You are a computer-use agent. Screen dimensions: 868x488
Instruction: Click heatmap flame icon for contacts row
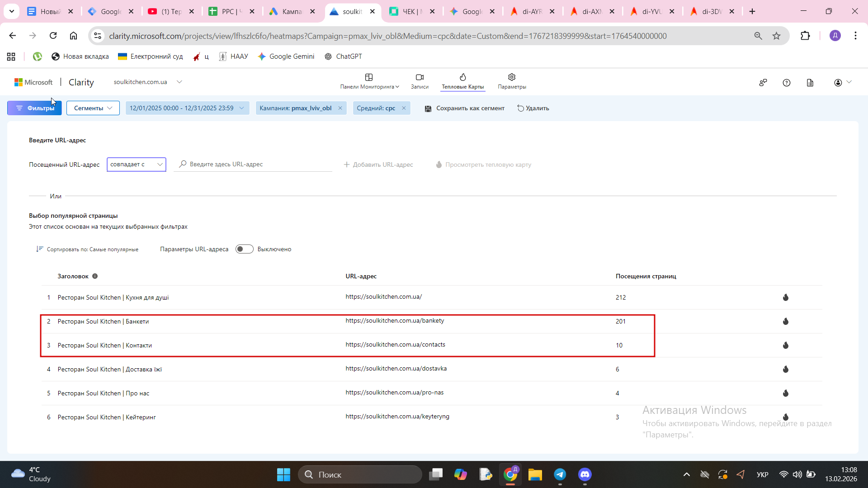tap(786, 345)
